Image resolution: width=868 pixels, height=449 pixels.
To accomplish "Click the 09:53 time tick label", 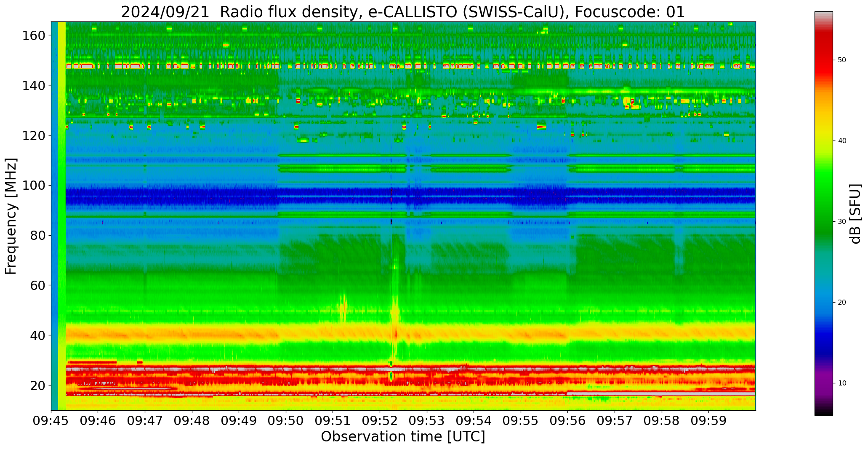I will 427,420.
